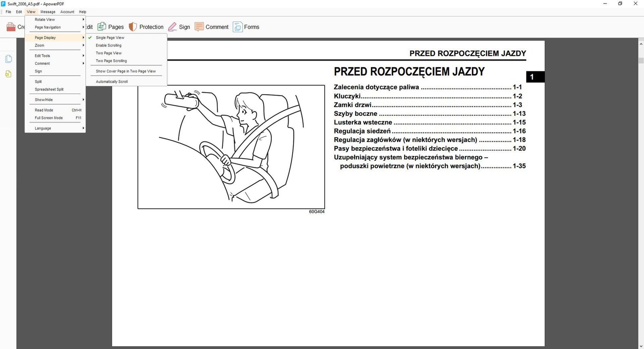
Task: Click 'Kluczyki' contents entry
Action: (428, 96)
